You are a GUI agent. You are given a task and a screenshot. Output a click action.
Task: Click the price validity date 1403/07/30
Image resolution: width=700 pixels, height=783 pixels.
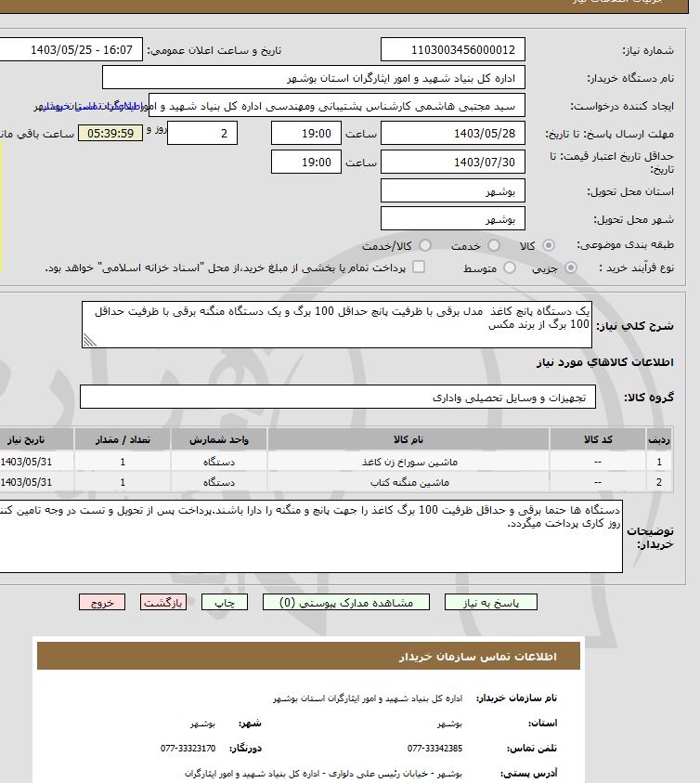453,162
